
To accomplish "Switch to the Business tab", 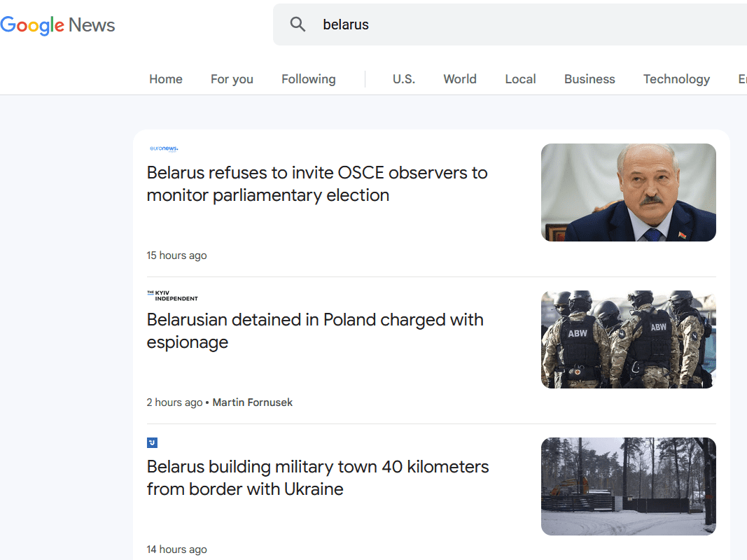I will click(589, 79).
